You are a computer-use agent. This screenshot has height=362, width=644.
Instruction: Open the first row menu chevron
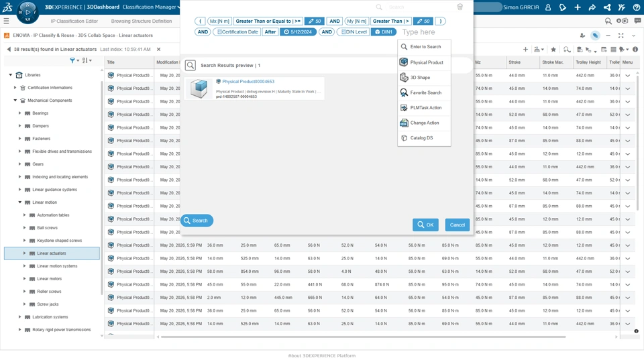click(x=628, y=76)
